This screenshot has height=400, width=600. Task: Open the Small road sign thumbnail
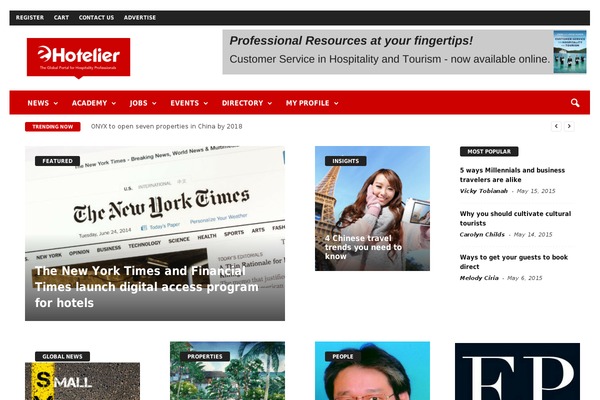[82, 382]
